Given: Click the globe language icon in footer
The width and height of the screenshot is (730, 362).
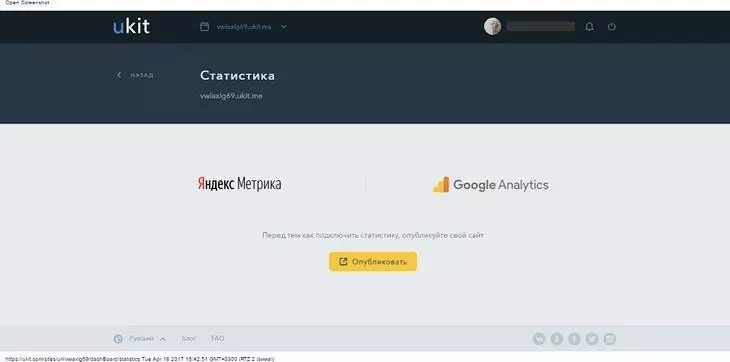Looking at the screenshot, I should (118, 339).
